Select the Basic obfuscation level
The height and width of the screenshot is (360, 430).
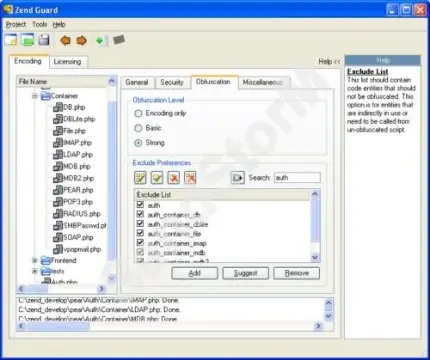point(138,128)
